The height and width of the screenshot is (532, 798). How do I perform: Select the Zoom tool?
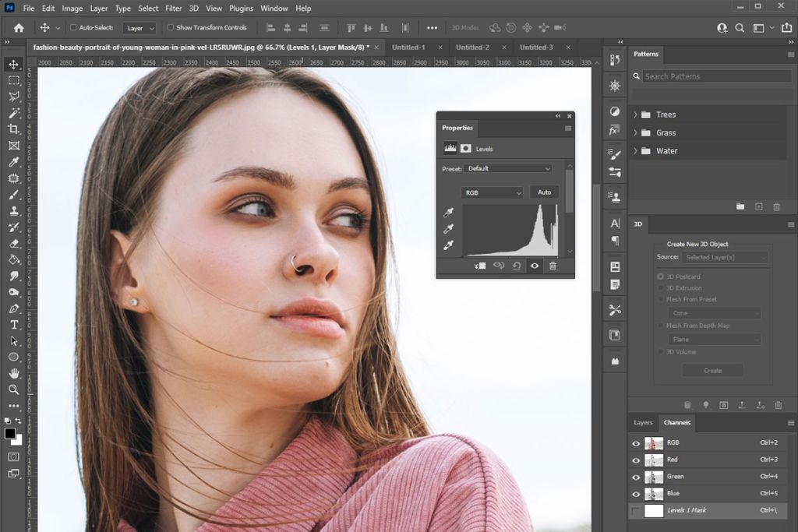(x=13, y=390)
